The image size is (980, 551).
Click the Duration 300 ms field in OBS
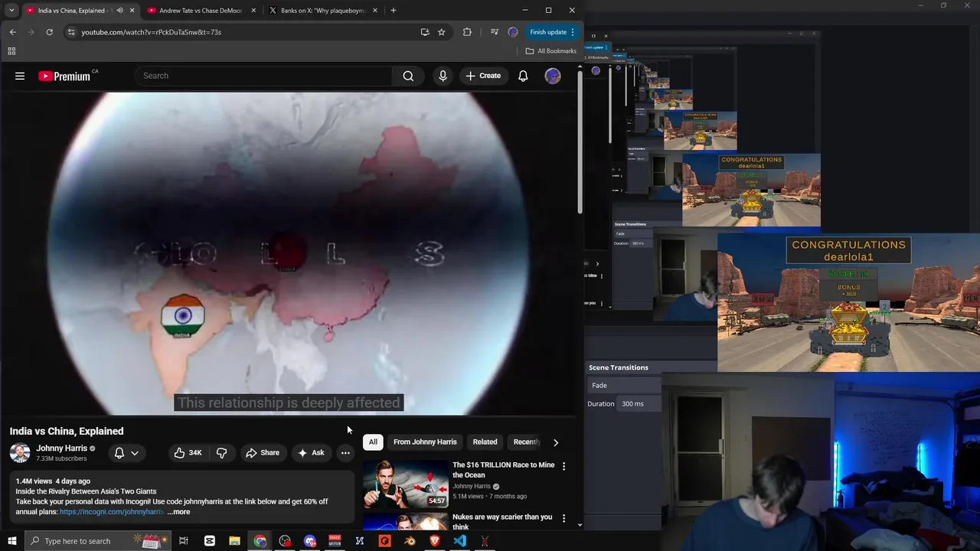pos(640,403)
